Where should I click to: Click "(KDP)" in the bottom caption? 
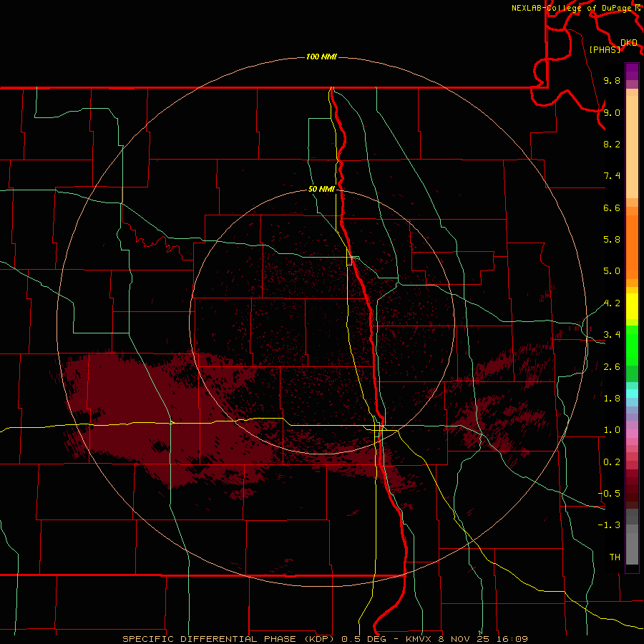click(x=320, y=639)
